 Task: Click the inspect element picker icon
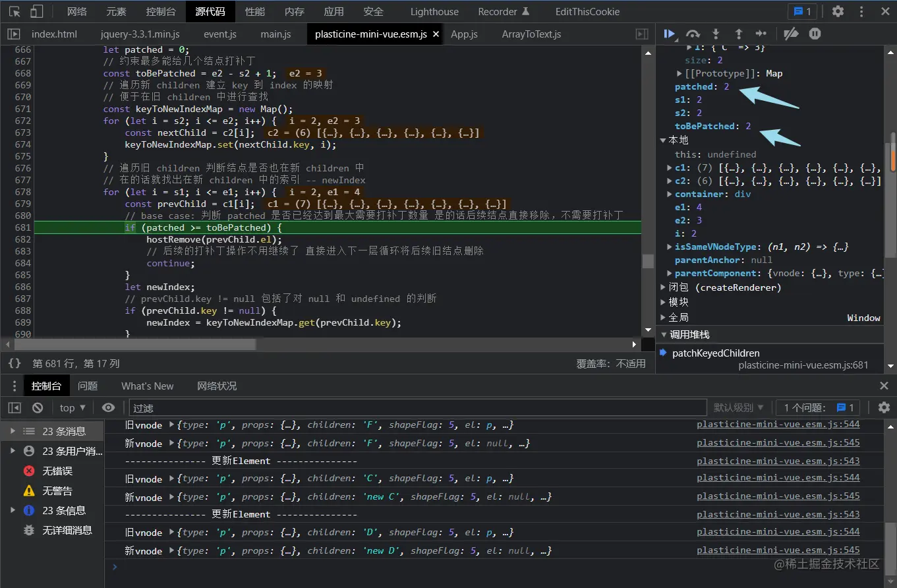pyautogui.click(x=14, y=11)
